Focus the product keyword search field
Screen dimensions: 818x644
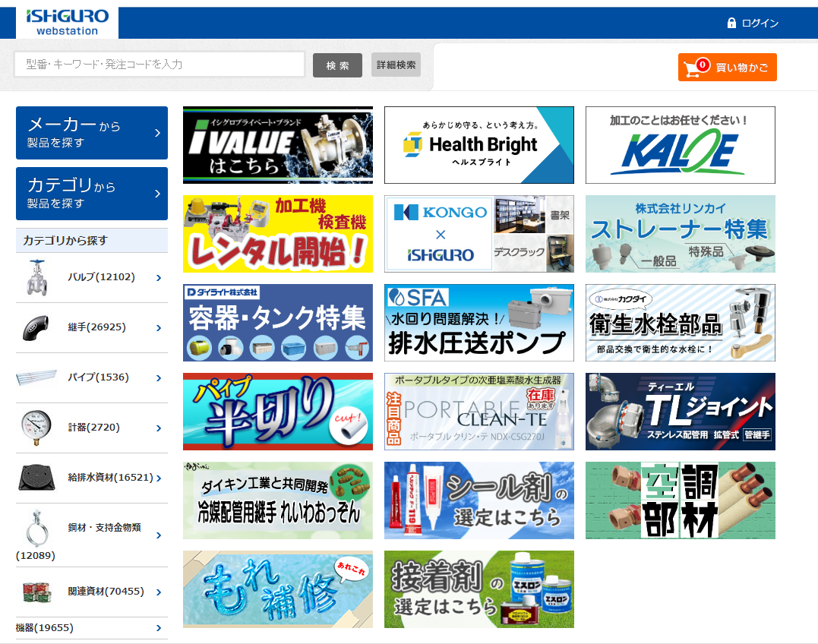coord(159,65)
